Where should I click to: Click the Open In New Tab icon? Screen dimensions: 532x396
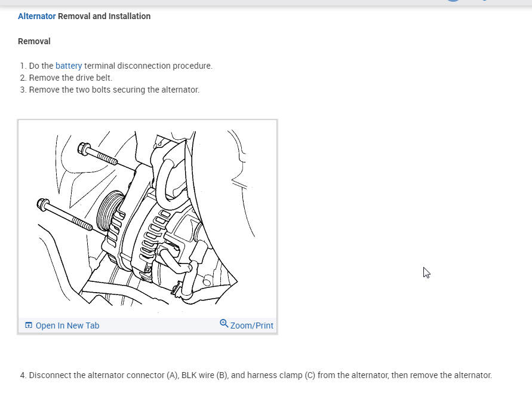click(29, 326)
